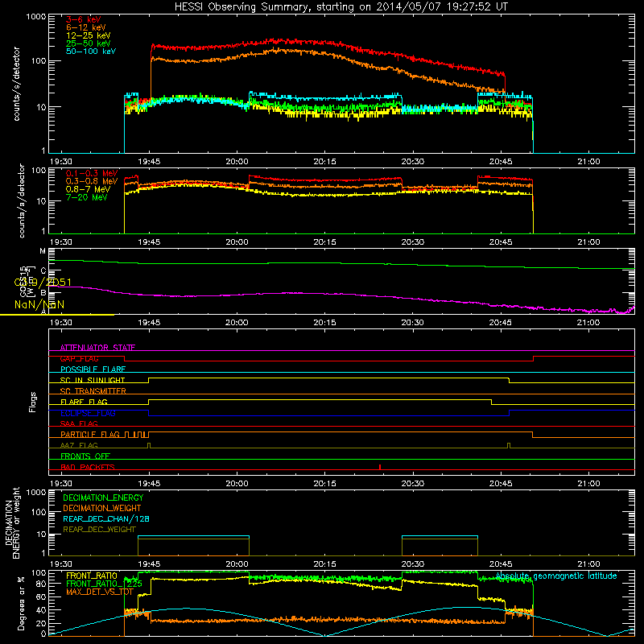This screenshot has width=644, height=644.
Task: Click the 0.3-0.8 MeV legend entry
Action: 92,181
